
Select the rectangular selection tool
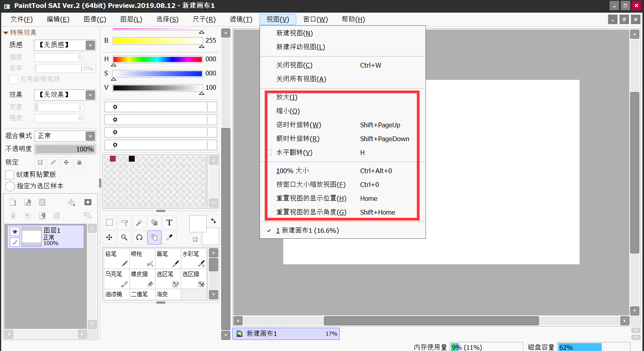(x=109, y=223)
